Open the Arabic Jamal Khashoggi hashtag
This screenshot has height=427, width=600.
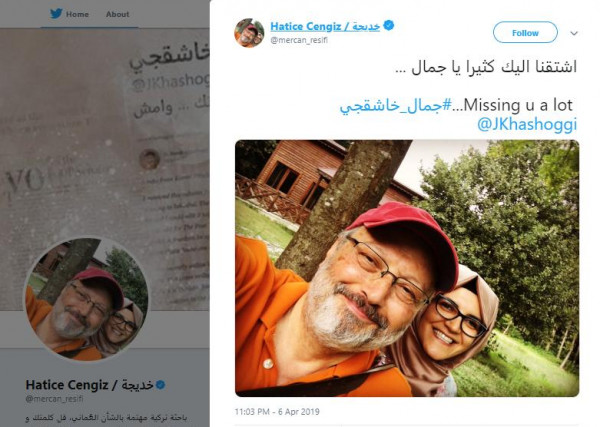tap(396, 106)
